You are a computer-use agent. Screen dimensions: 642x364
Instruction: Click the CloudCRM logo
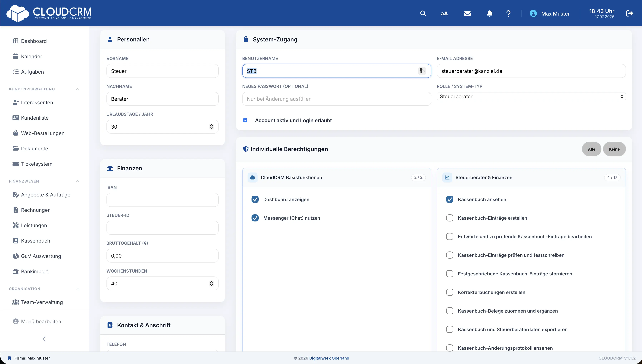pos(49,13)
